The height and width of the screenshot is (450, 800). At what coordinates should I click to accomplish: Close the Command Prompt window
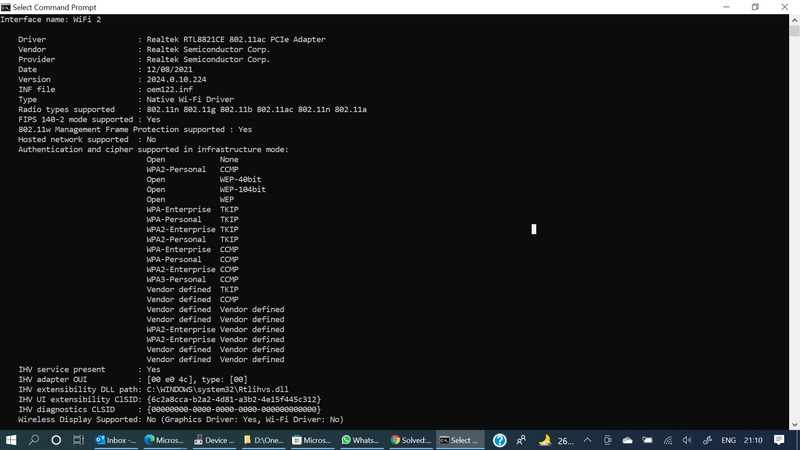coord(785,7)
